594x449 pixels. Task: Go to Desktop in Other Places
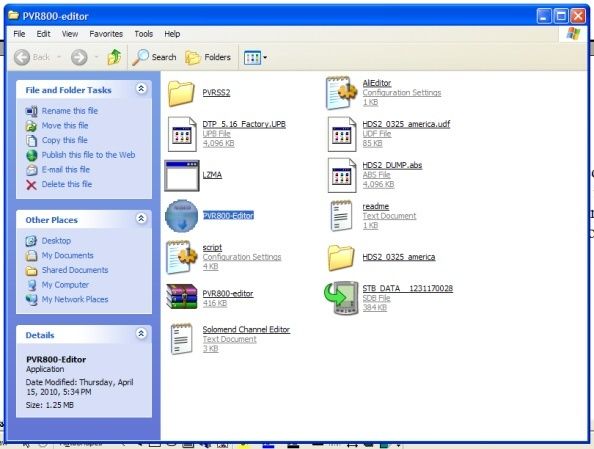click(x=56, y=241)
